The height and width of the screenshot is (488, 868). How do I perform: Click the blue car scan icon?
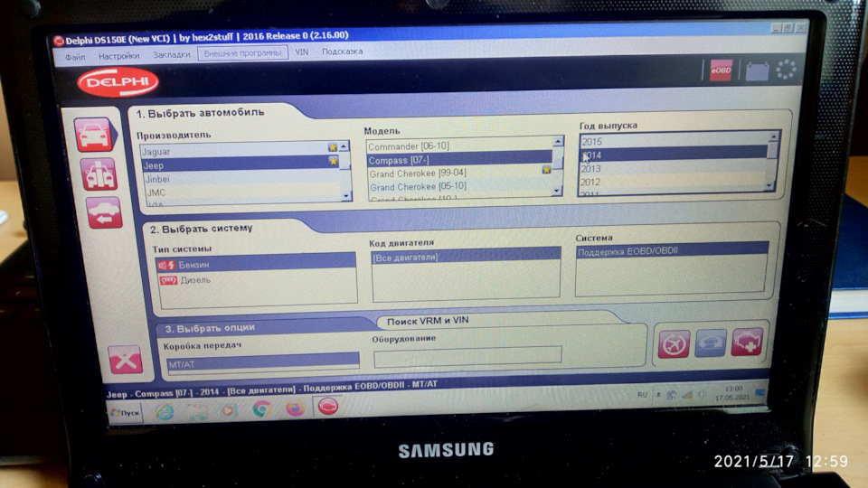711,343
